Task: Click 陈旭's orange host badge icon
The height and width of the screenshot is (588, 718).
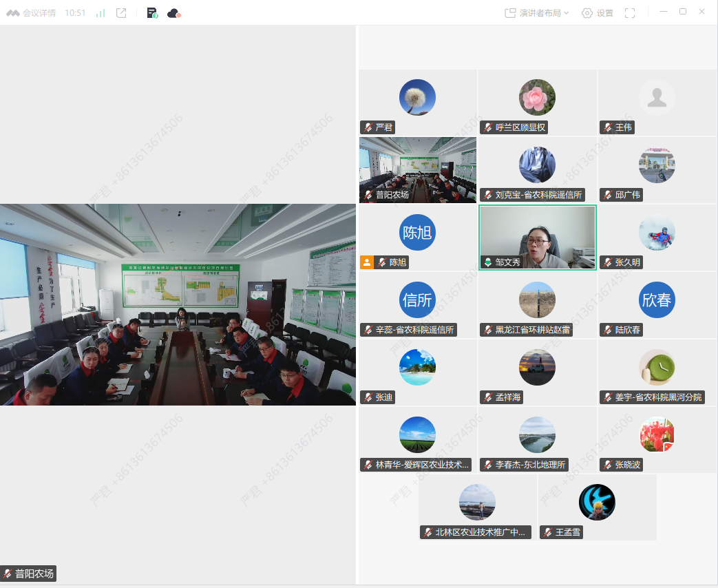Action: [367, 262]
